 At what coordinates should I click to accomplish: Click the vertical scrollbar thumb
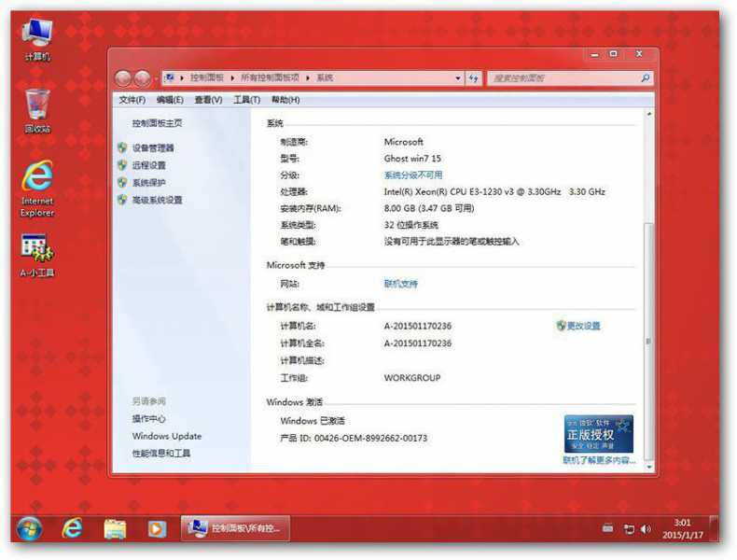649,341
